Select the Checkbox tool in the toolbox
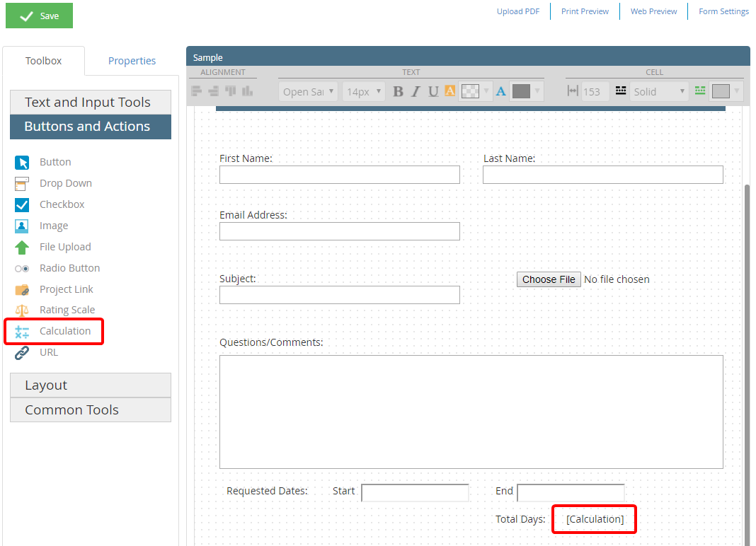The image size is (756, 546). coord(60,204)
